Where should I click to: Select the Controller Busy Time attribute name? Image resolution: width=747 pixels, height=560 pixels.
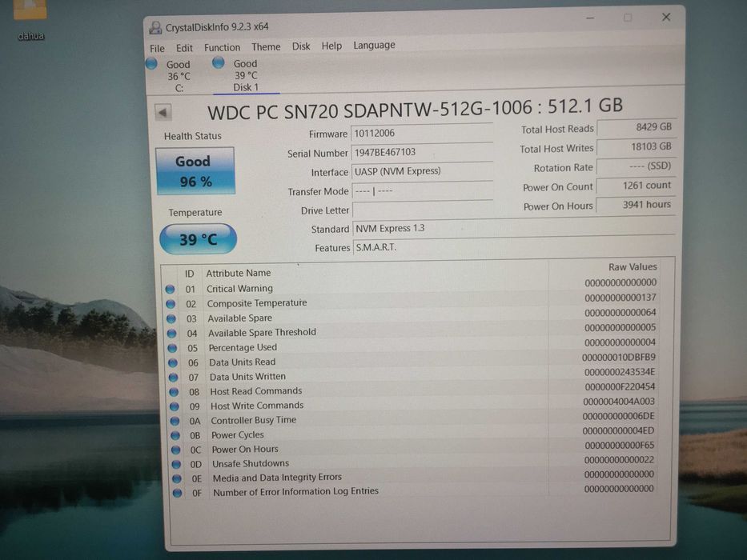(x=254, y=420)
